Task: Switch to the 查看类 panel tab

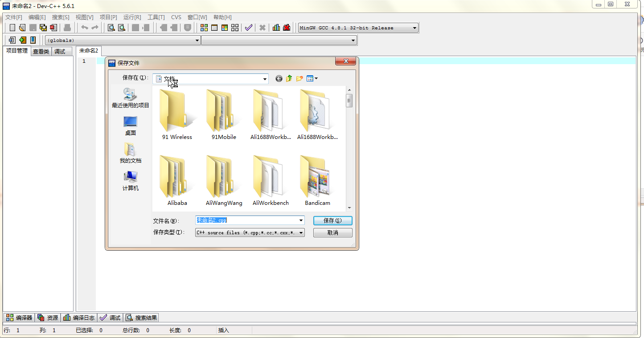Action: pos(41,52)
